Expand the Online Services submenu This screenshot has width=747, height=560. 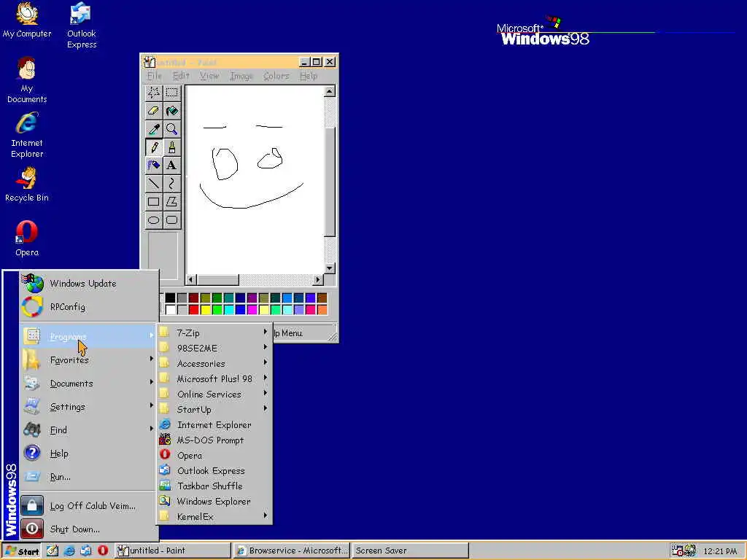214,394
